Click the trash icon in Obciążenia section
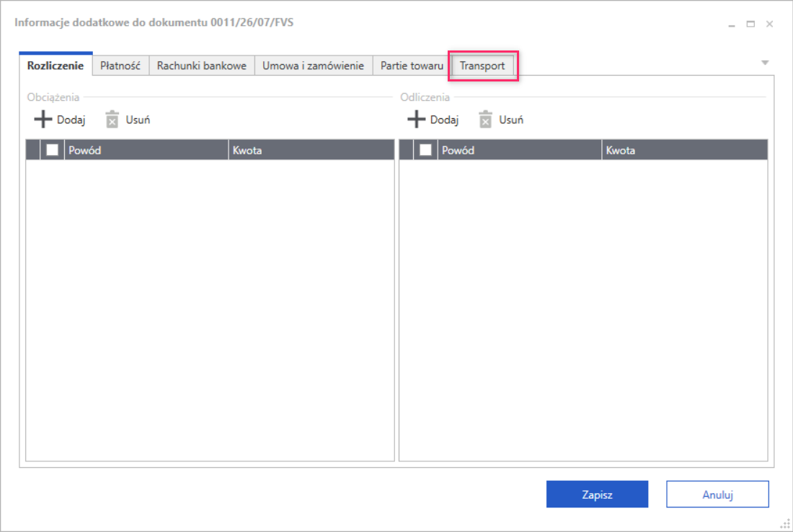Image resolution: width=793 pixels, height=532 pixels. tap(112, 120)
